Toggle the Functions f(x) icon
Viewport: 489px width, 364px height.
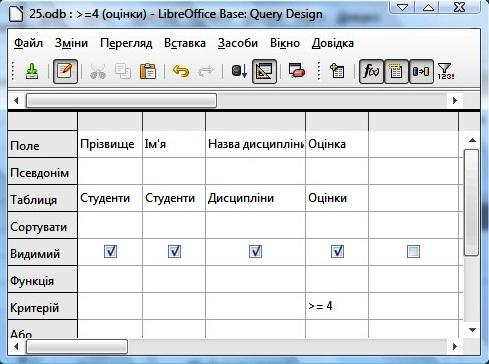pyautogui.click(x=371, y=71)
